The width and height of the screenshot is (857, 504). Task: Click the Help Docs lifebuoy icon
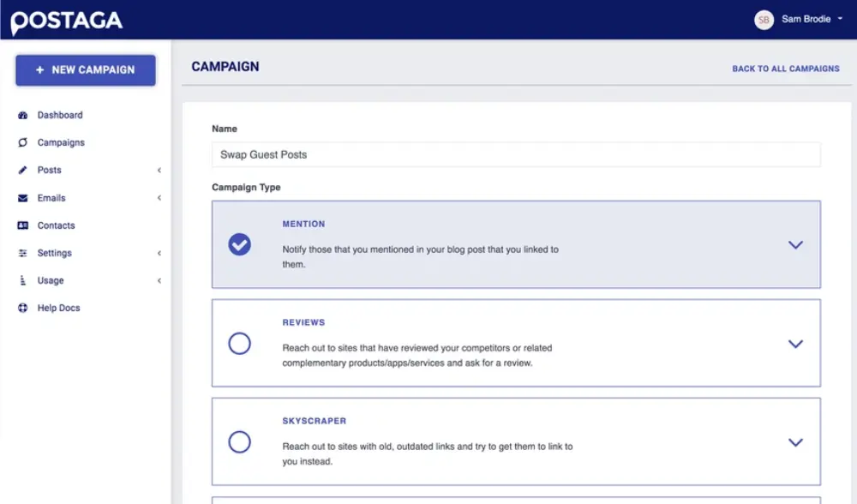pyautogui.click(x=23, y=308)
